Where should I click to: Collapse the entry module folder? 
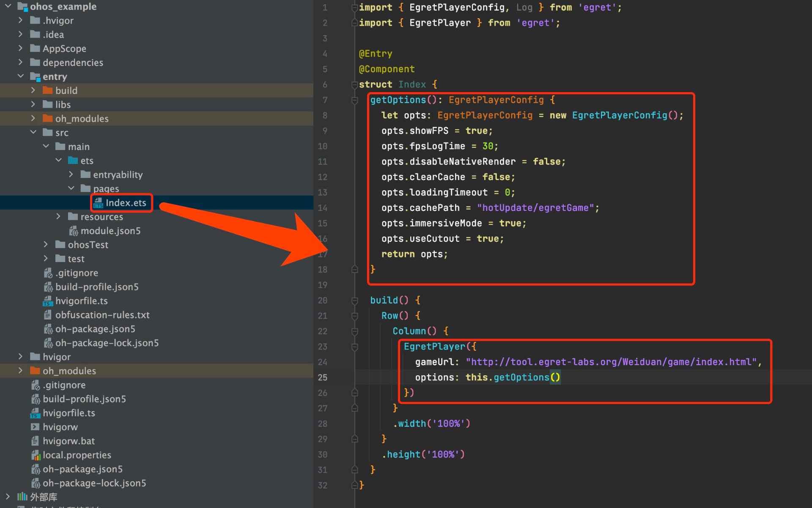(20, 76)
